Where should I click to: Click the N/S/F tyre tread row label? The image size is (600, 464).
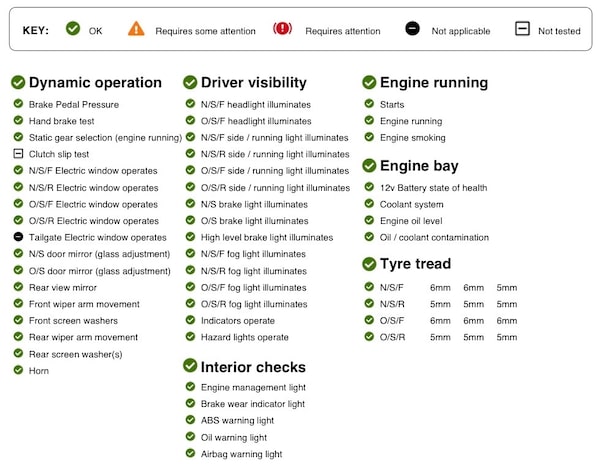point(392,288)
